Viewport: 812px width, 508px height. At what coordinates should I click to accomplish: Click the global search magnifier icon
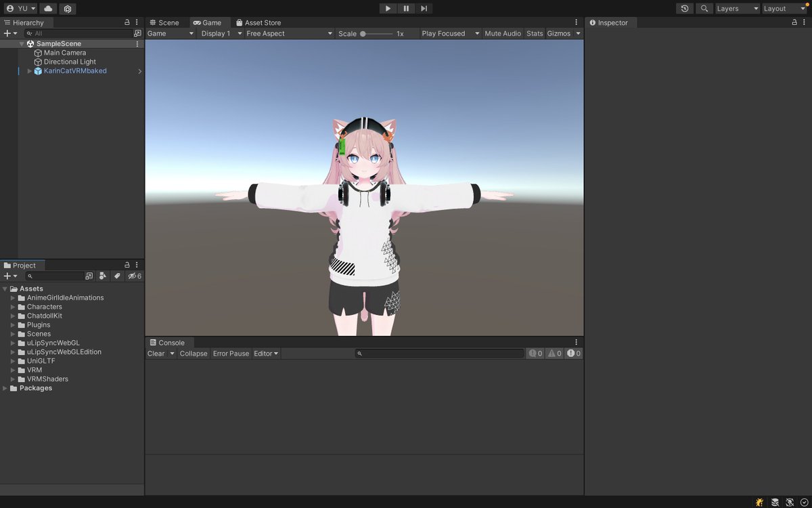(704, 9)
